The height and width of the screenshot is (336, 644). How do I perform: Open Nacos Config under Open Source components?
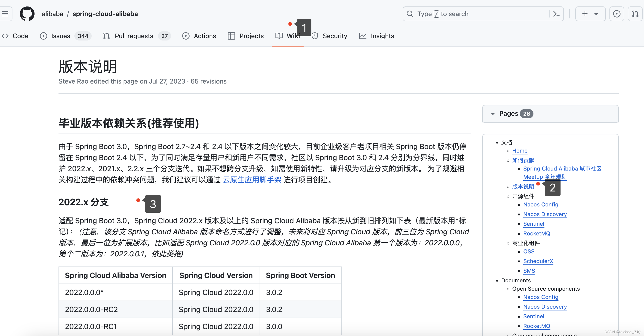coord(541,297)
